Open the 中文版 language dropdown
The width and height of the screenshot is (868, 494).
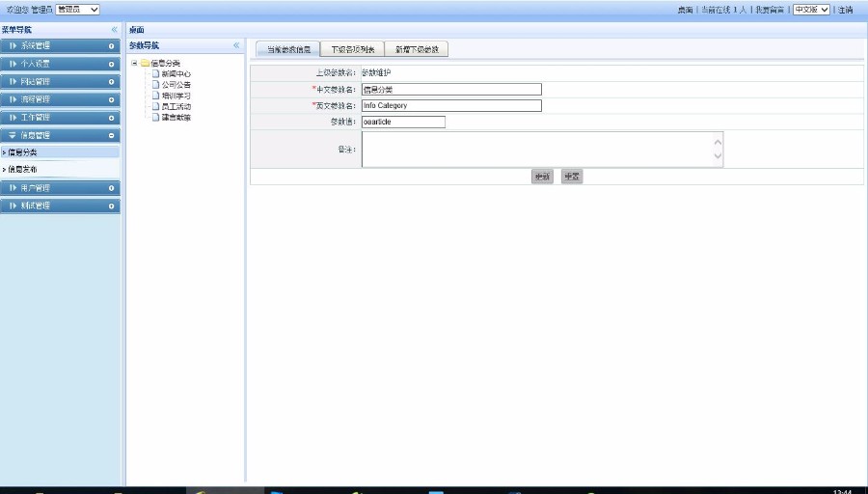tap(811, 10)
